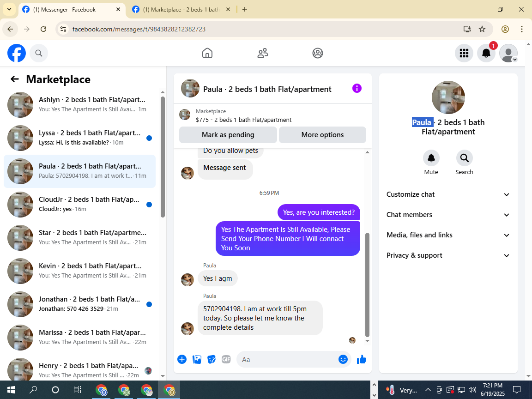Screen dimensions: 532x399
Task: Open the emoji picker in message box
Action: 343,359
